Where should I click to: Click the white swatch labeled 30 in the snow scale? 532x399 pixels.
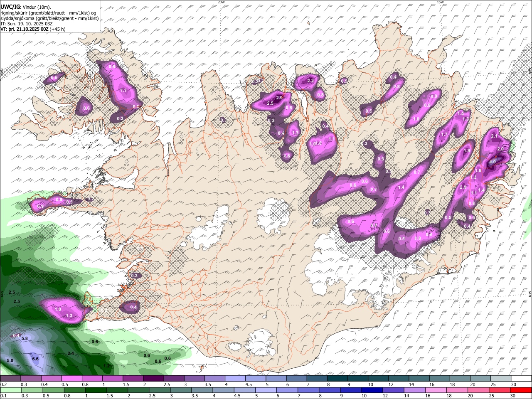[521, 379]
